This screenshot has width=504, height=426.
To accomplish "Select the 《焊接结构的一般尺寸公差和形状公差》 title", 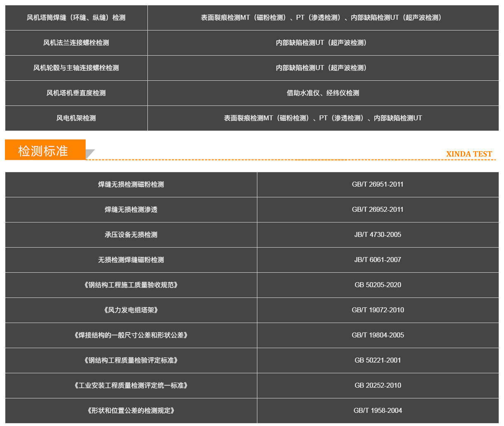I will (131, 335).
